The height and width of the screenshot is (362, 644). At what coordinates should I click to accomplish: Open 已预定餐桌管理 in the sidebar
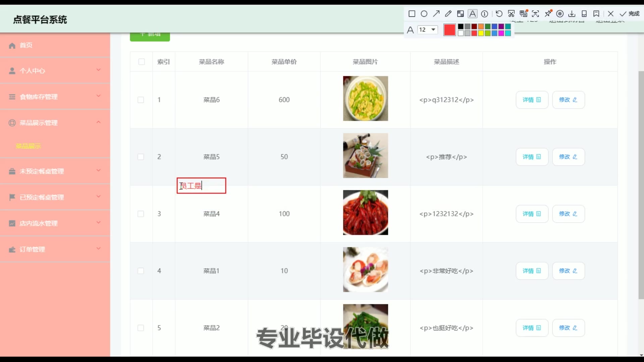[x=55, y=197]
